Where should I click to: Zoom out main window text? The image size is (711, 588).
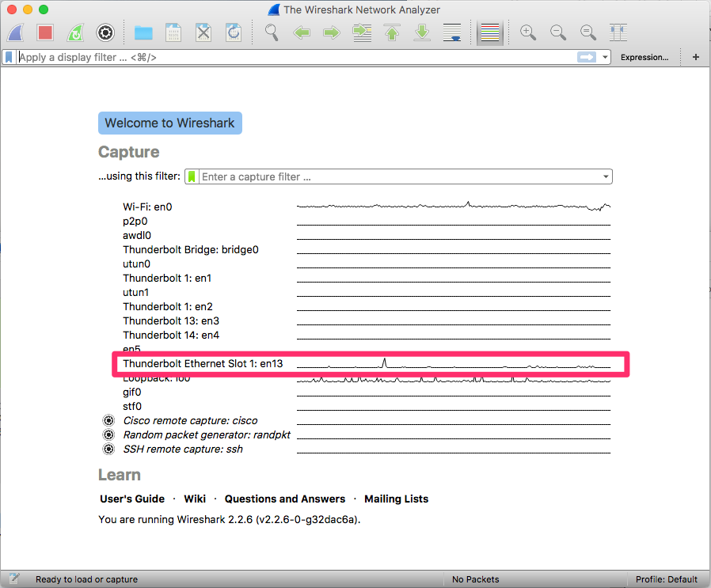click(x=557, y=32)
